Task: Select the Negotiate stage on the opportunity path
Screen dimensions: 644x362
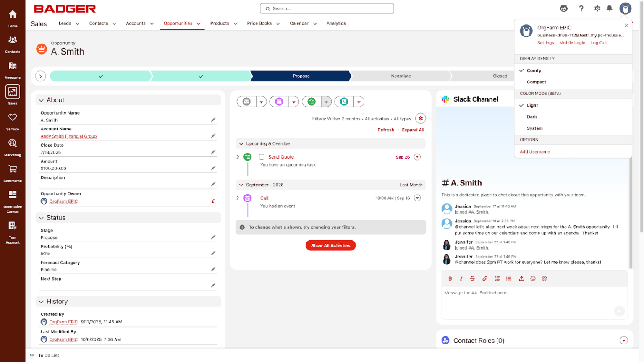Action: (x=401, y=76)
